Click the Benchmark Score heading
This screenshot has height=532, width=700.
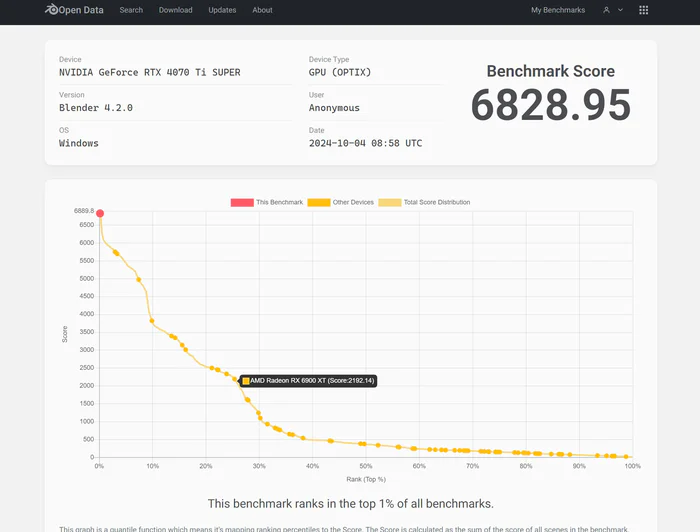(550, 71)
